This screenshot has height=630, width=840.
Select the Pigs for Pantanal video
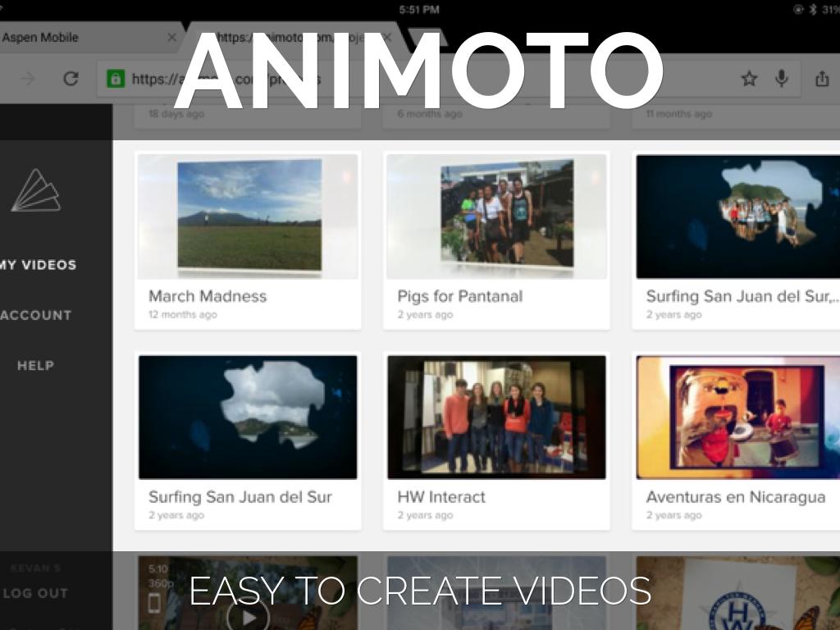[496, 217]
